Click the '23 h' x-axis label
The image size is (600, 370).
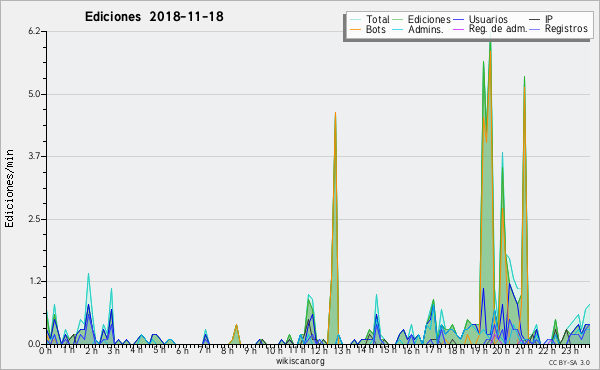click(x=570, y=350)
